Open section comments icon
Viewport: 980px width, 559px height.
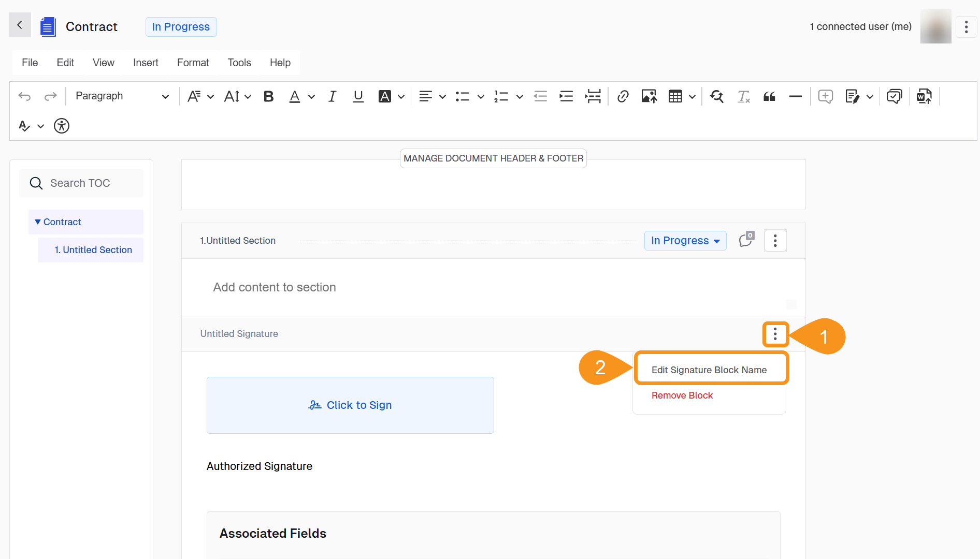tap(746, 240)
